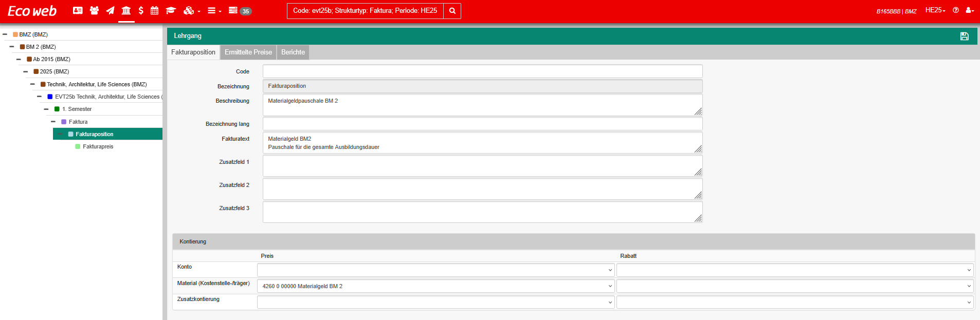Select Fakturapreis in the tree

pos(98,146)
